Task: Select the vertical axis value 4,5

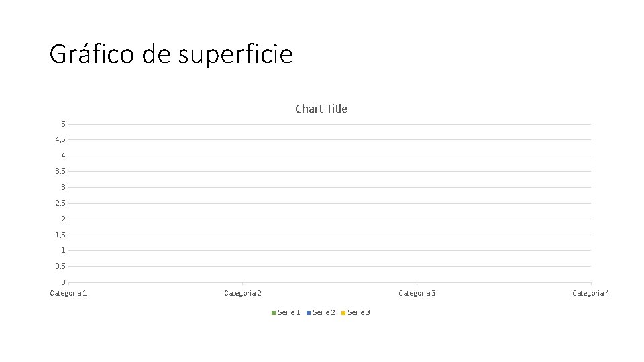Action: [60, 140]
